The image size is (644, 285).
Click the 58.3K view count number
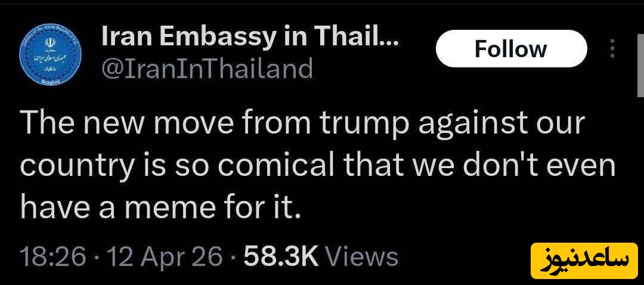tap(281, 257)
